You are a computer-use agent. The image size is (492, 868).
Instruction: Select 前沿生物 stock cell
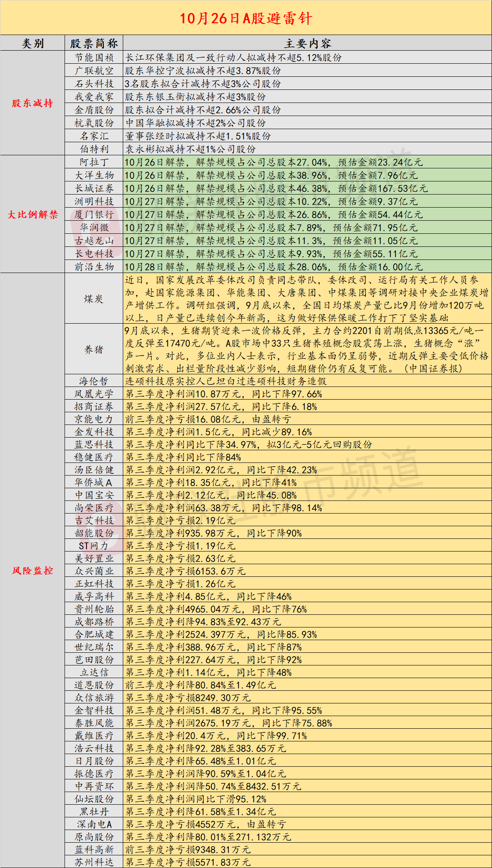[x=94, y=267]
